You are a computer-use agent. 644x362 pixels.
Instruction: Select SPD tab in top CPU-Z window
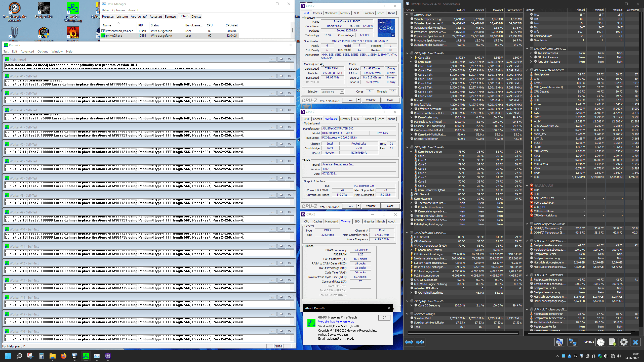356,13
